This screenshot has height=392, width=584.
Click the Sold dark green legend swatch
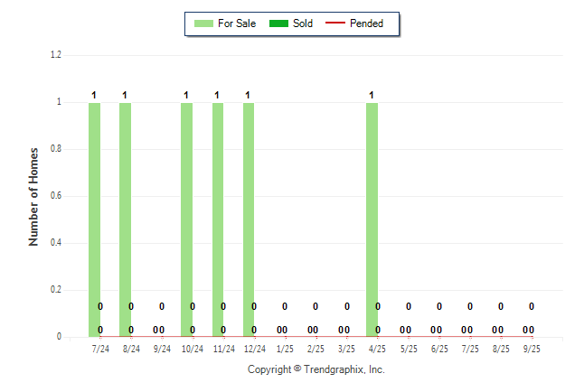coord(278,23)
